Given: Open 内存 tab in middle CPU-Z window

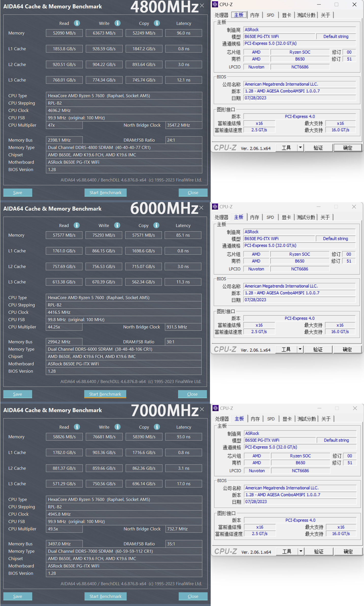Looking at the screenshot, I should (x=254, y=217).
